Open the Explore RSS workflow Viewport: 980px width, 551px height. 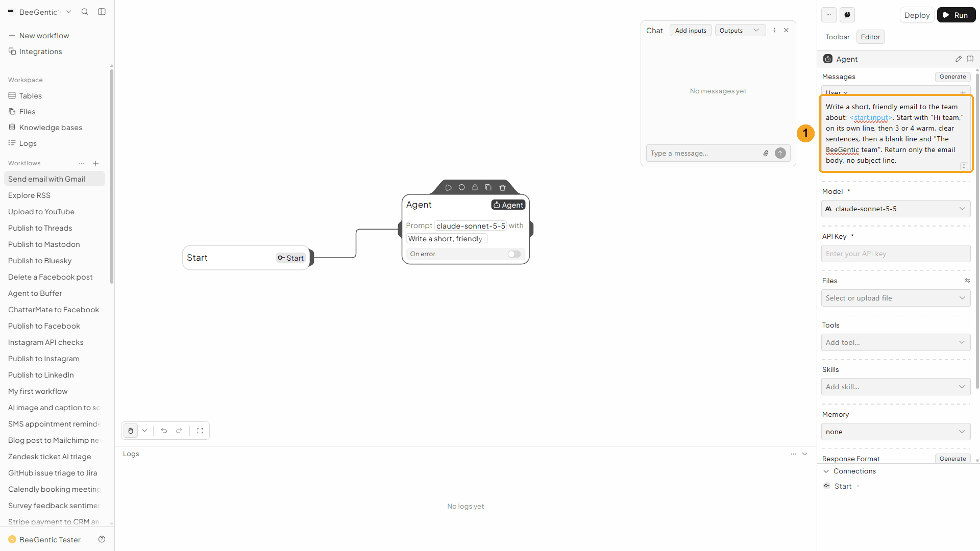point(29,195)
